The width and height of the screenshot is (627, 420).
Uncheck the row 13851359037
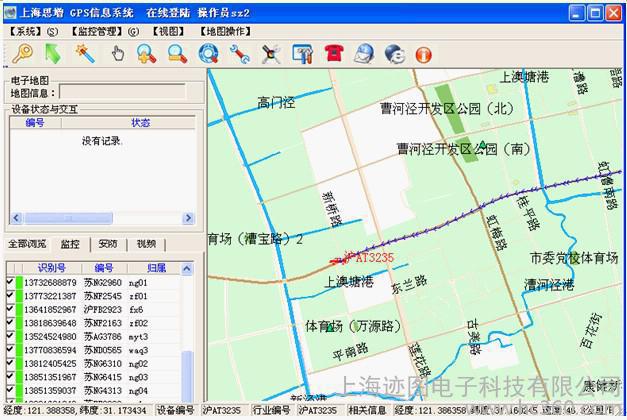[x=10, y=390]
